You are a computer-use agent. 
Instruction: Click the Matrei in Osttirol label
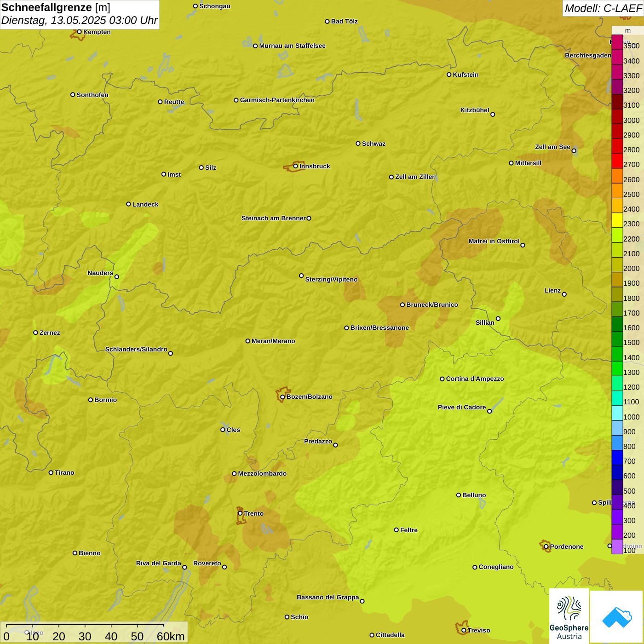click(x=494, y=241)
